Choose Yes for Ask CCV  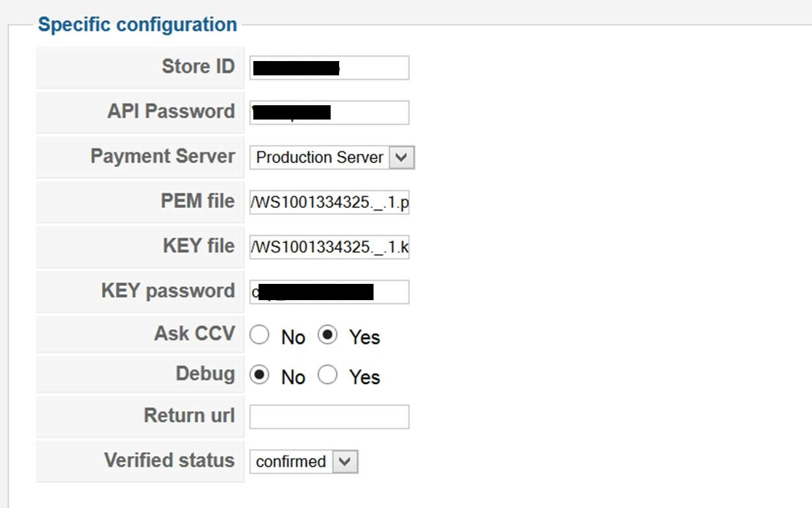tap(328, 335)
